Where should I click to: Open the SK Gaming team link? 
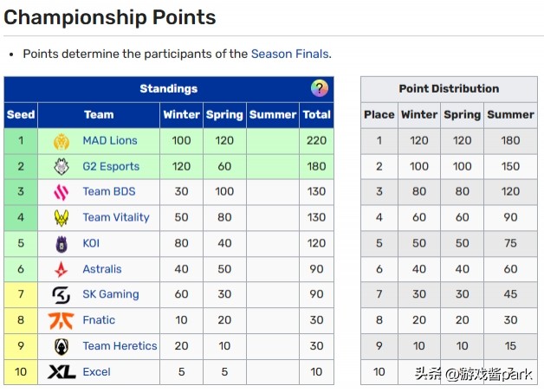111,294
